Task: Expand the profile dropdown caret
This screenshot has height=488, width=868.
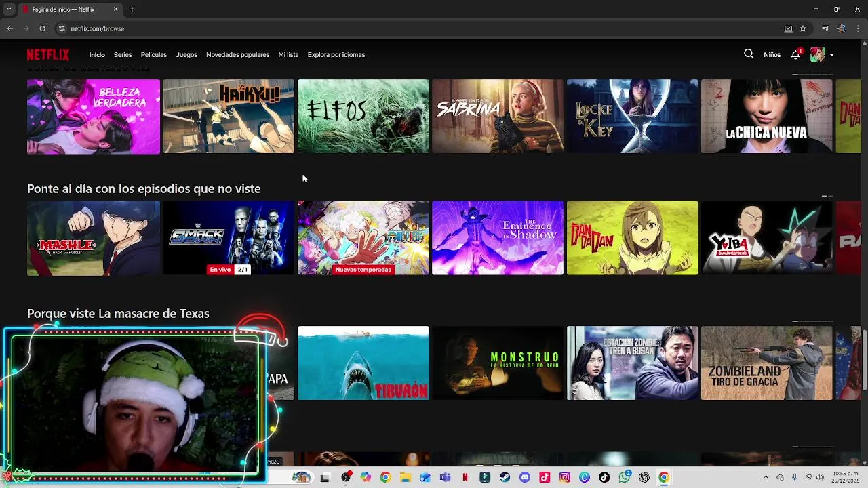Action: coord(831,55)
